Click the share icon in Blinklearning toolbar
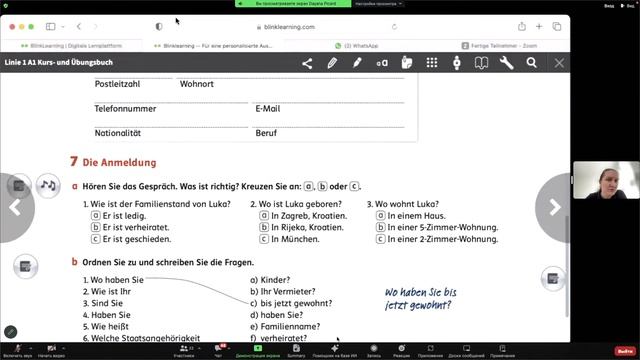The image size is (640, 360). pos(307,63)
